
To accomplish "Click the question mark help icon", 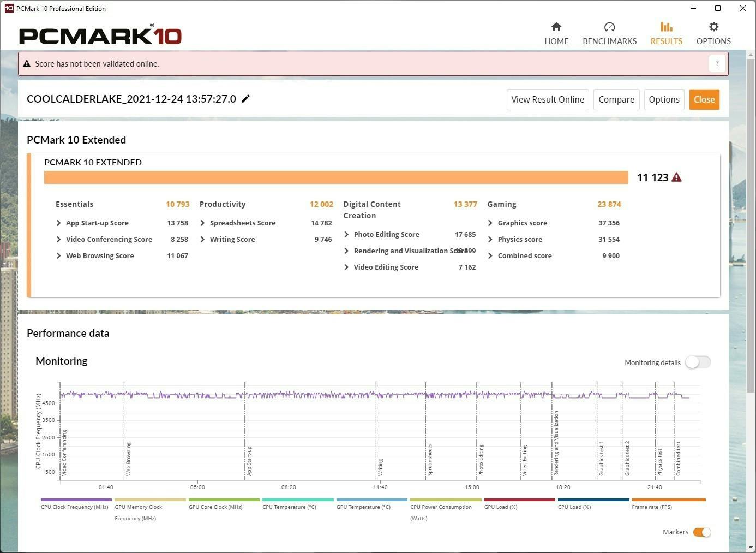I will 717,63.
